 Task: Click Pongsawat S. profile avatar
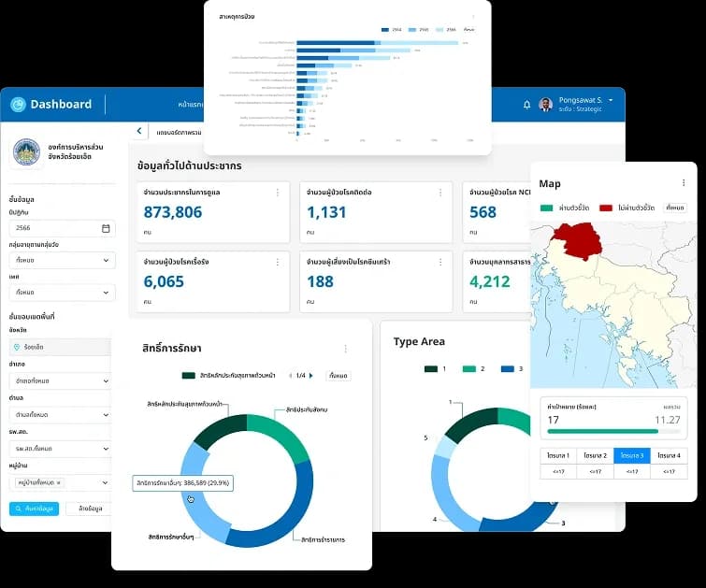(546, 105)
